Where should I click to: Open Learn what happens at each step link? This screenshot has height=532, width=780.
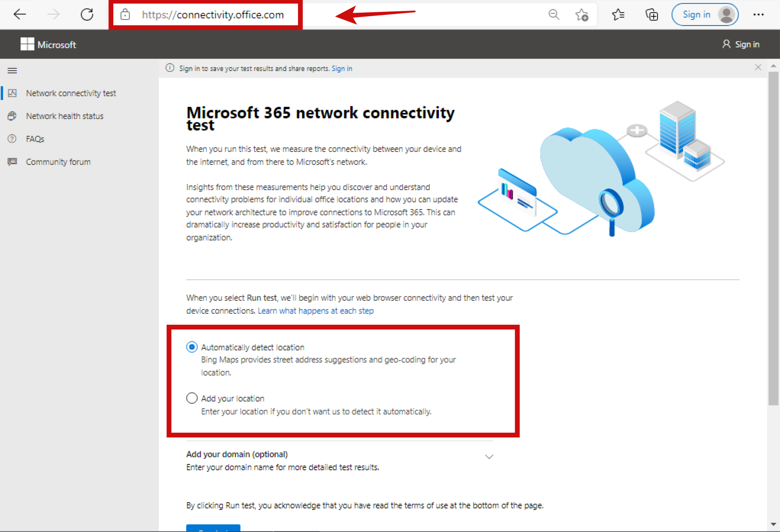pyautogui.click(x=316, y=311)
